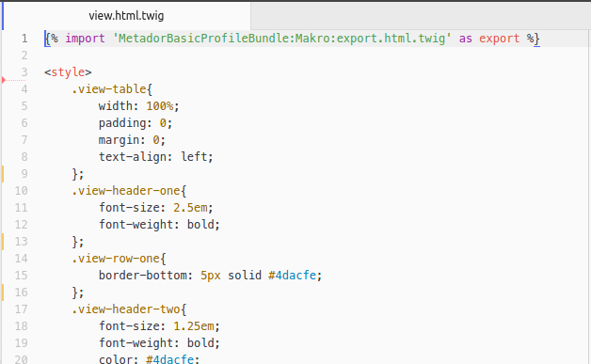Click the .view-row-one selector
Screen dimensions: 591x364
click(116, 259)
